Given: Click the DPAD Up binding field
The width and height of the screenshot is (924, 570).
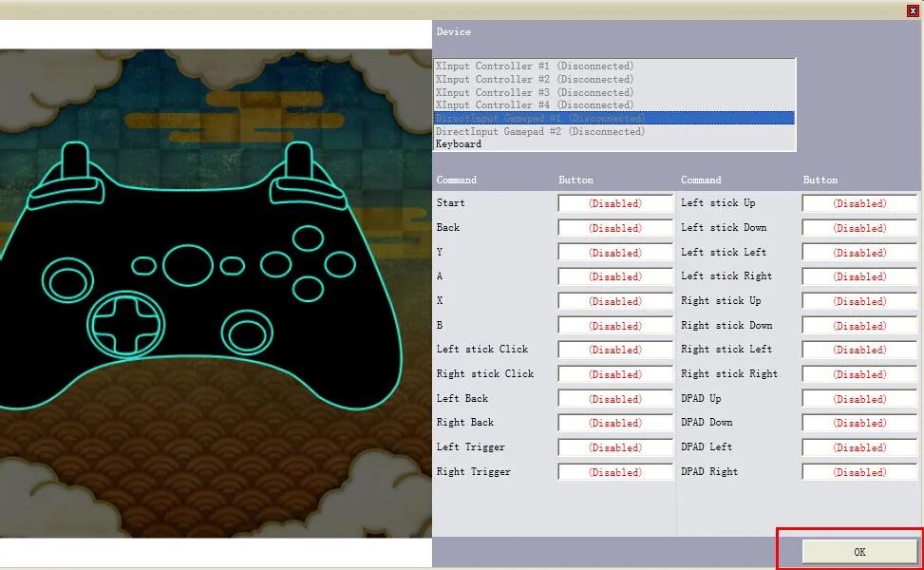Looking at the screenshot, I should click(x=859, y=399).
